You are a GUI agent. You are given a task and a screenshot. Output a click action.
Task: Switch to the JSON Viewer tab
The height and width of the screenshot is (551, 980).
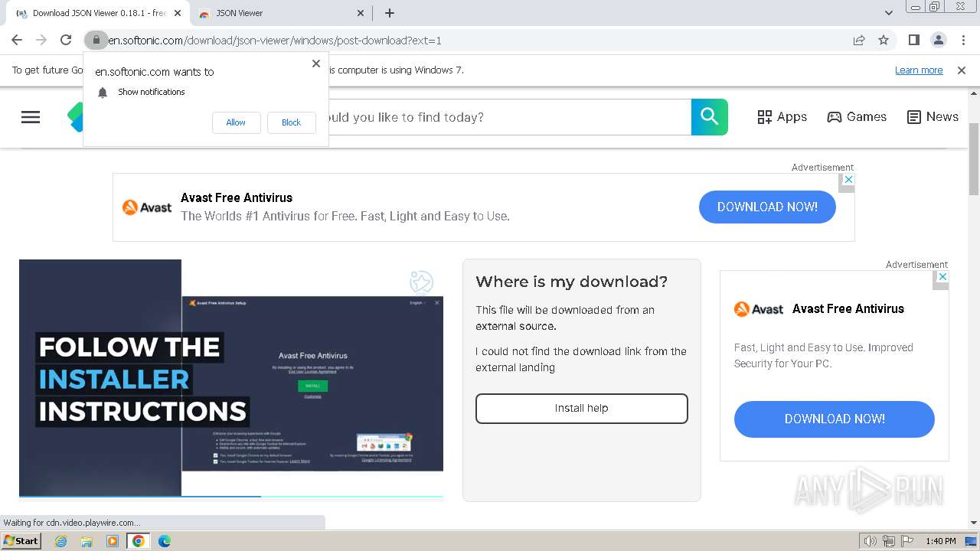282,13
